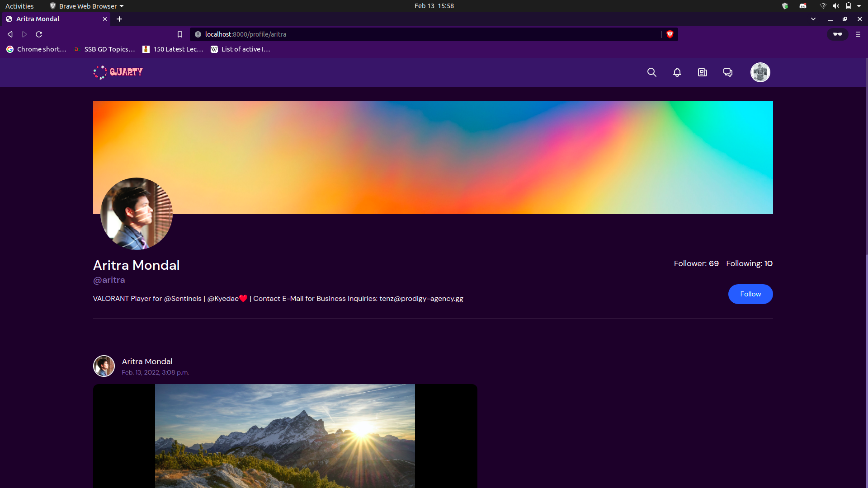Expand the tab search chevron
868x488 pixels.
pos(813,19)
